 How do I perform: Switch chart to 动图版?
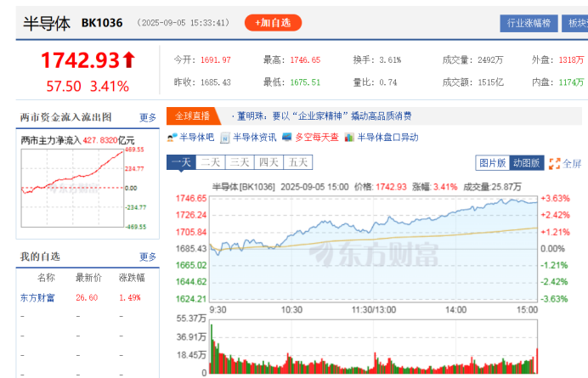coord(527,163)
